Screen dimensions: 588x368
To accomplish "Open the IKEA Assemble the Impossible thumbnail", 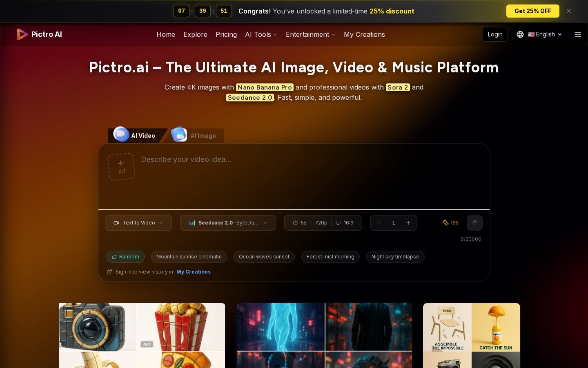I will [x=447, y=327].
